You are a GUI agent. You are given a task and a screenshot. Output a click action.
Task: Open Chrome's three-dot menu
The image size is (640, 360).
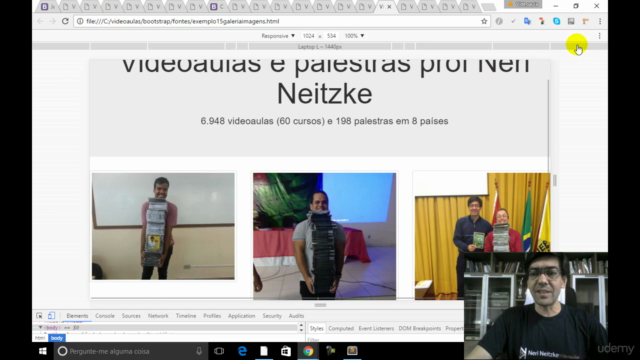click(x=600, y=21)
